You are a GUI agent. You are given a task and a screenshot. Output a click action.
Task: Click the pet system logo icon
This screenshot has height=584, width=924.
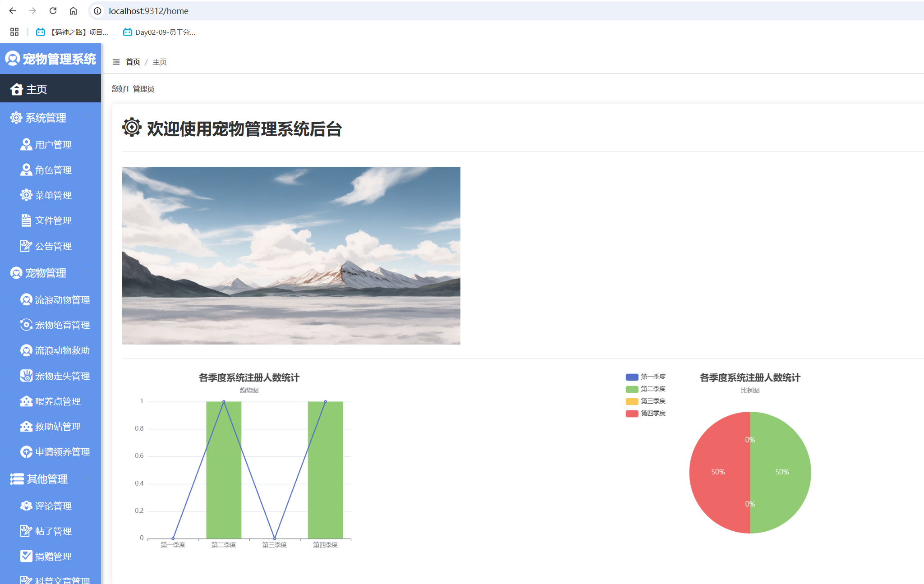click(12, 59)
